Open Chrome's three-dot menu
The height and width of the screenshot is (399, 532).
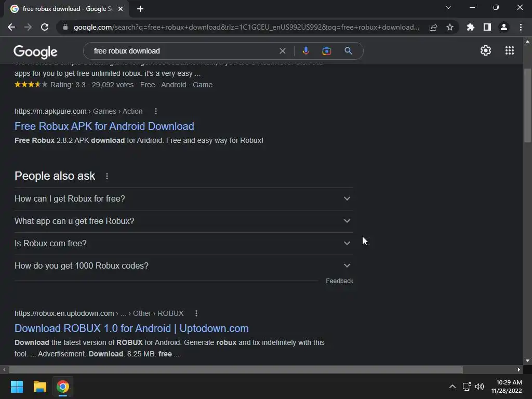521,27
